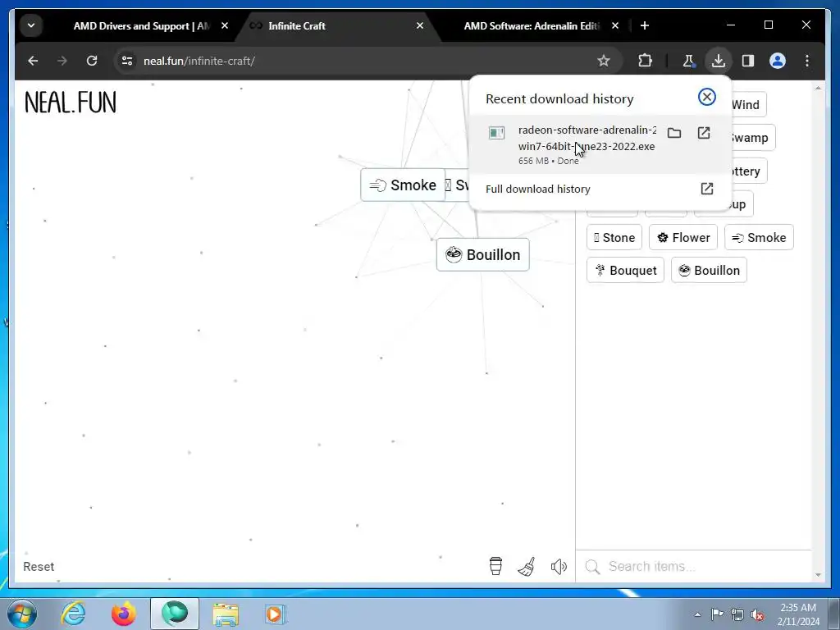Click the Full download history text label
The height and width of the screenshot is (630, 840).
538,189
